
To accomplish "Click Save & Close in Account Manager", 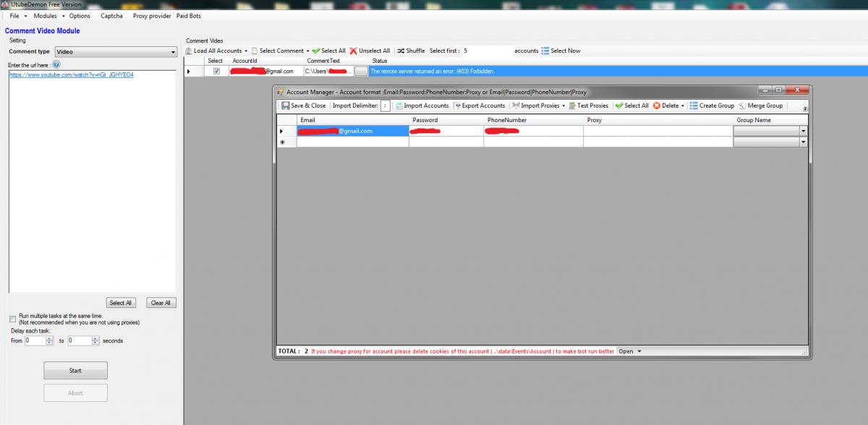I will pyautogui.click(x=304, y=106).
